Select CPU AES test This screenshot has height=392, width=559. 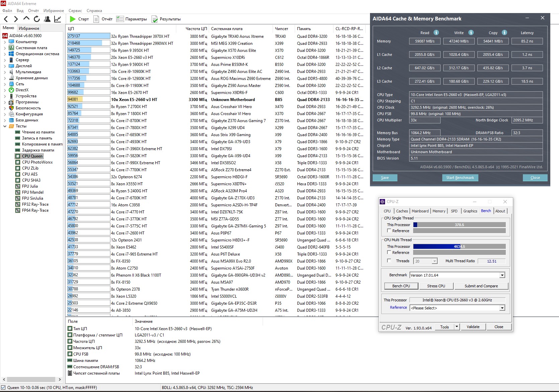point(30,174)
